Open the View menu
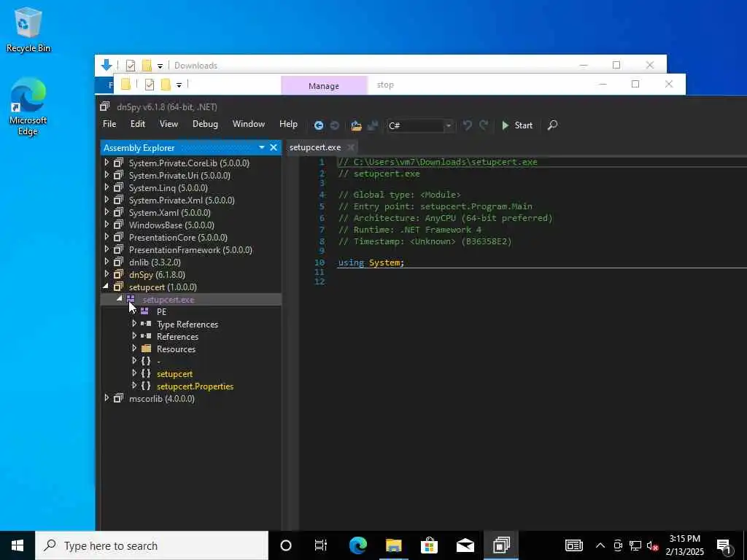Image resolution: width=747 pixels, height=560 pixels. point(169,124)
